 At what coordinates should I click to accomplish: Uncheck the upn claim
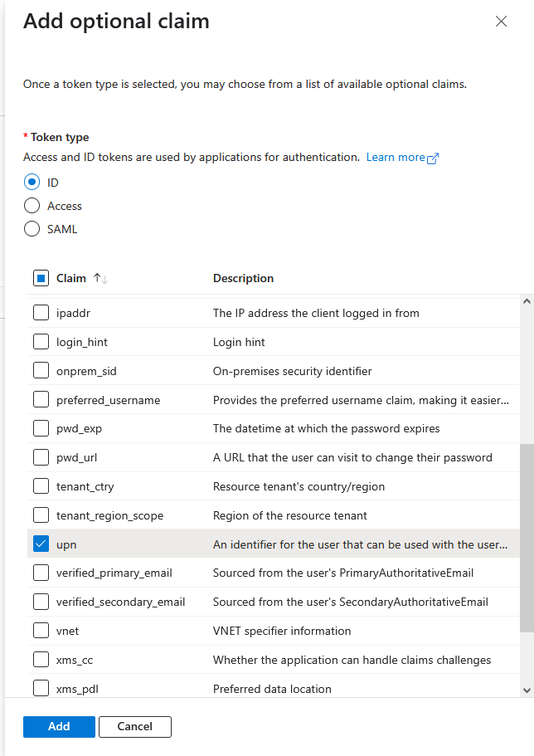[x=41, y=544]
